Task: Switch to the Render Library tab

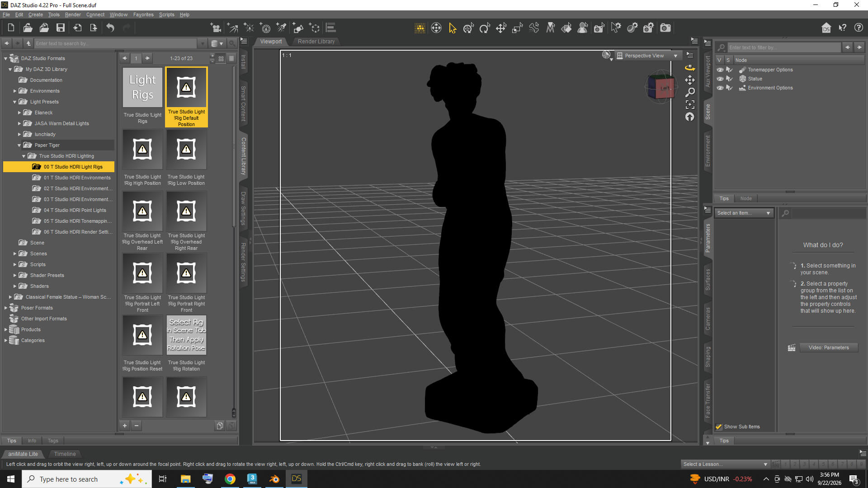Action: pos(316,42)
